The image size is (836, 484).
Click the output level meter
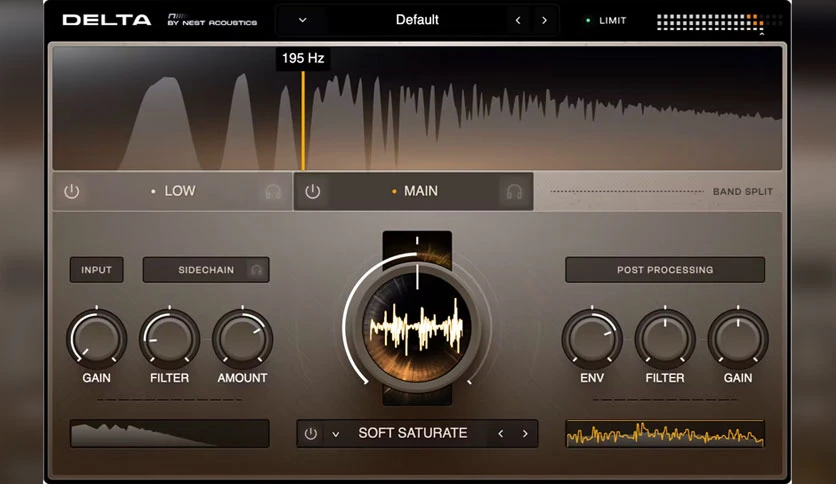pos(719,22)
